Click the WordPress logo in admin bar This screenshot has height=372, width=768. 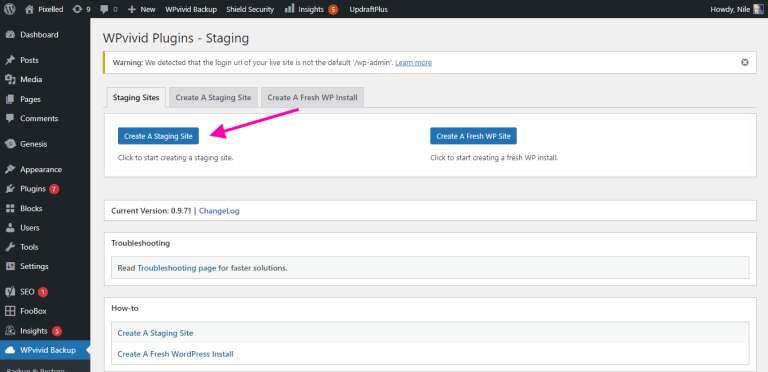pos(10,9)
